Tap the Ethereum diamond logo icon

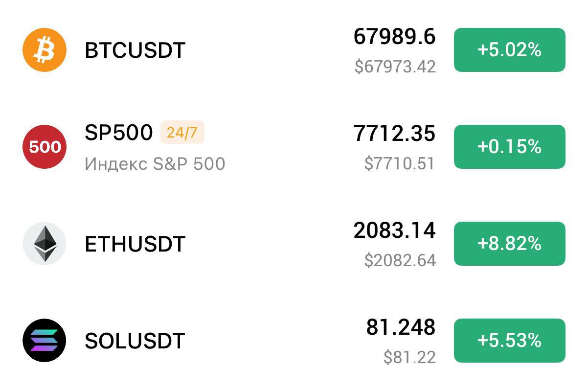click(45, 244)
